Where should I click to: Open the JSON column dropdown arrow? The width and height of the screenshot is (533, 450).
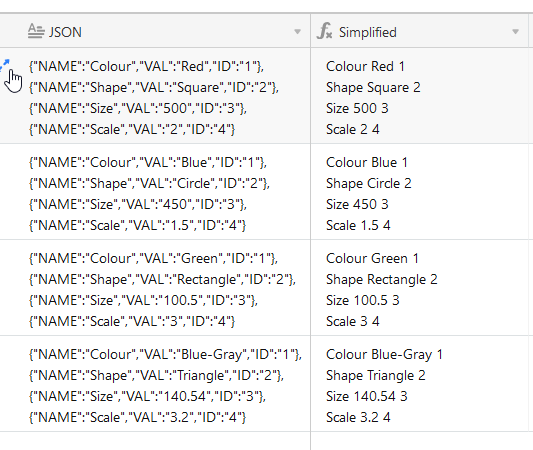[x=297, y=32]
